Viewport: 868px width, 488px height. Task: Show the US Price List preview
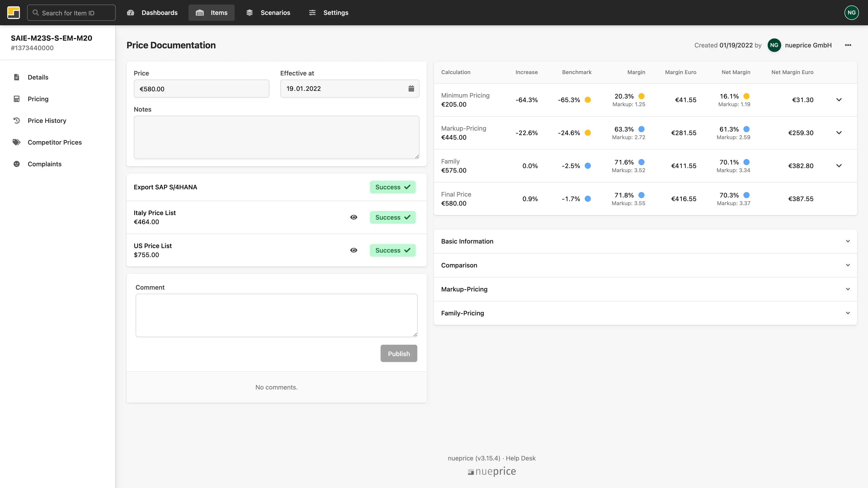pyautogui.click(x=354, y=250)
